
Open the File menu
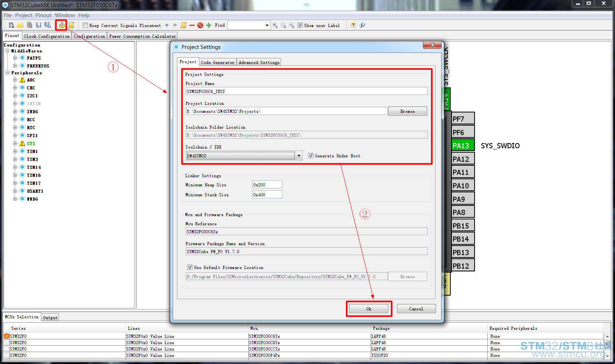coord(8,15)
